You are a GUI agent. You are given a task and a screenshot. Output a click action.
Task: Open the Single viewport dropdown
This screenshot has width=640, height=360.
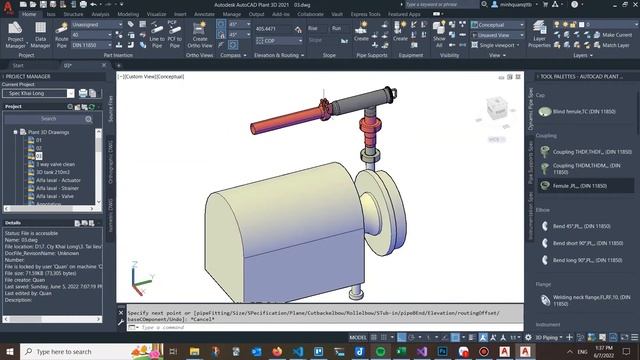[x=496, y=45]
